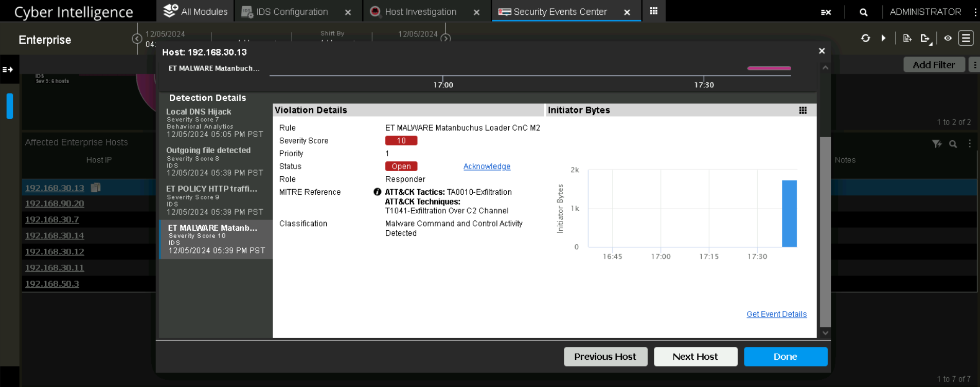
Task: Click the global search magnifier icon
Action: pos(863,12)
